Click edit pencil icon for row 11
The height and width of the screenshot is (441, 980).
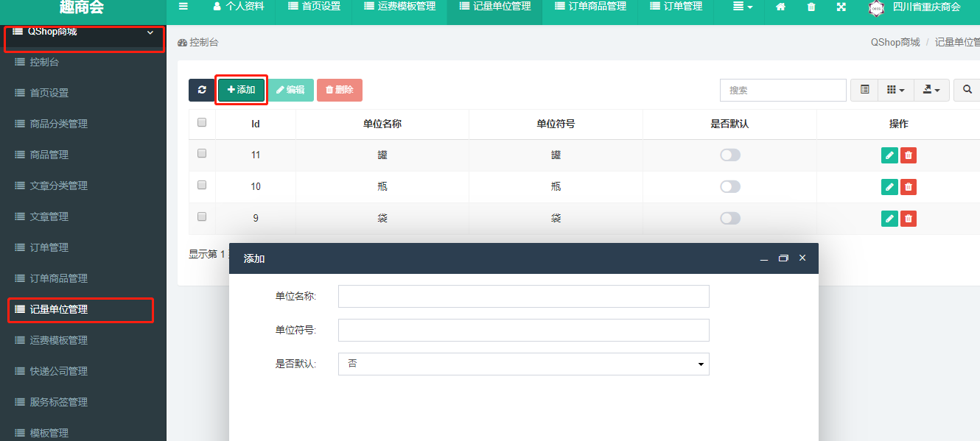tap(889, 155)
